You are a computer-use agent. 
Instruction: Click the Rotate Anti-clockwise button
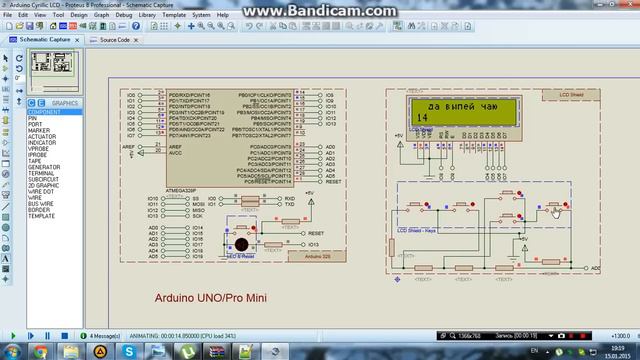19,69
